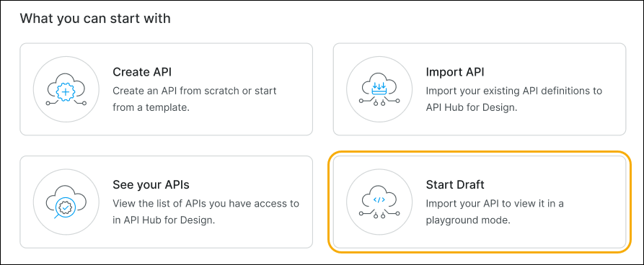Click 'Import your existing API definitions' description

(x=513, y=99)
